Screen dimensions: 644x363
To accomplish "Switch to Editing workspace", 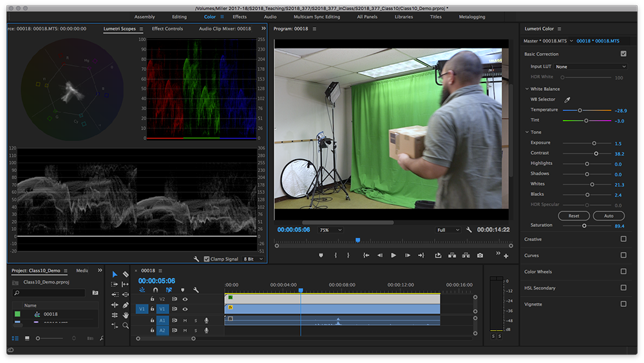I will (179, 17).
